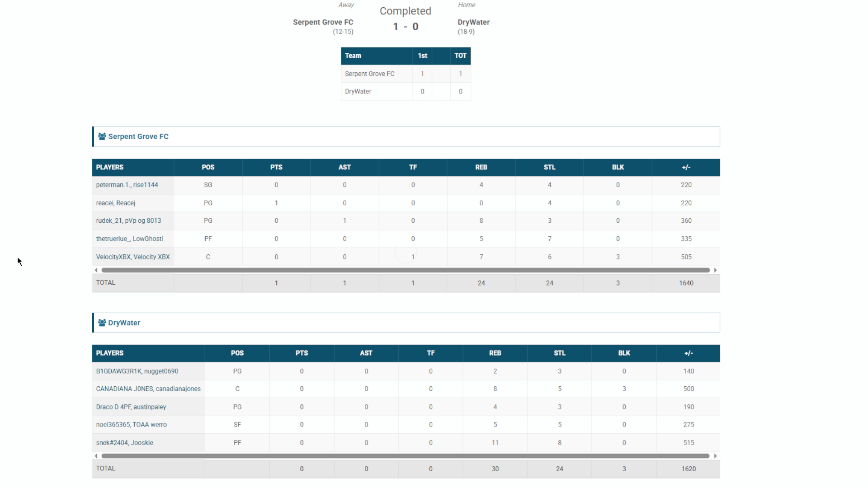Sort DryWater table by STL header
The image size is (868, 488).
coord(559,353)
